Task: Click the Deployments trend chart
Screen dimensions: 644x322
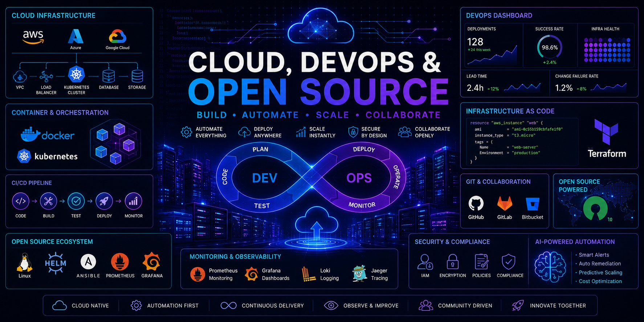Action: click(x=492, y=55)
